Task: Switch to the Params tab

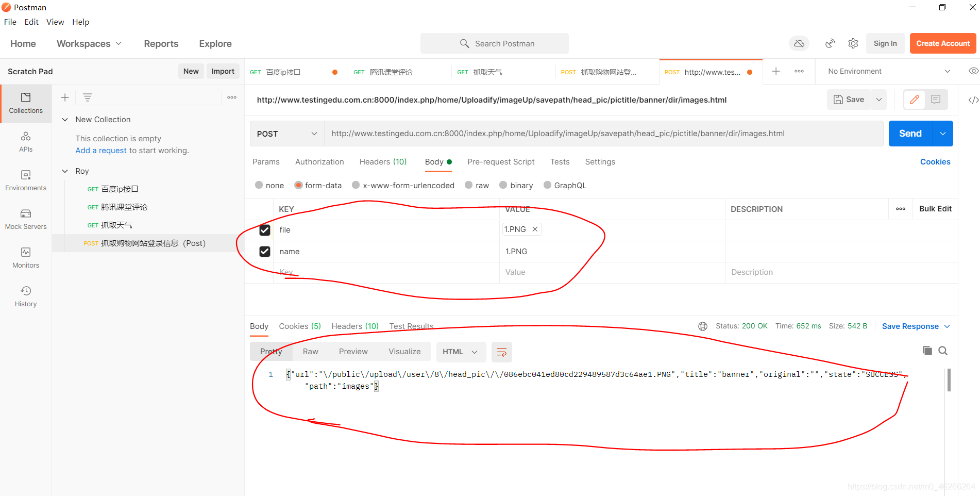Action: point(266,162)
